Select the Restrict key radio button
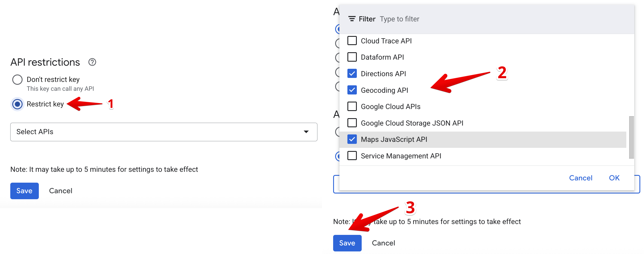This screenshot has height=254, width=644. coord(17,104)
